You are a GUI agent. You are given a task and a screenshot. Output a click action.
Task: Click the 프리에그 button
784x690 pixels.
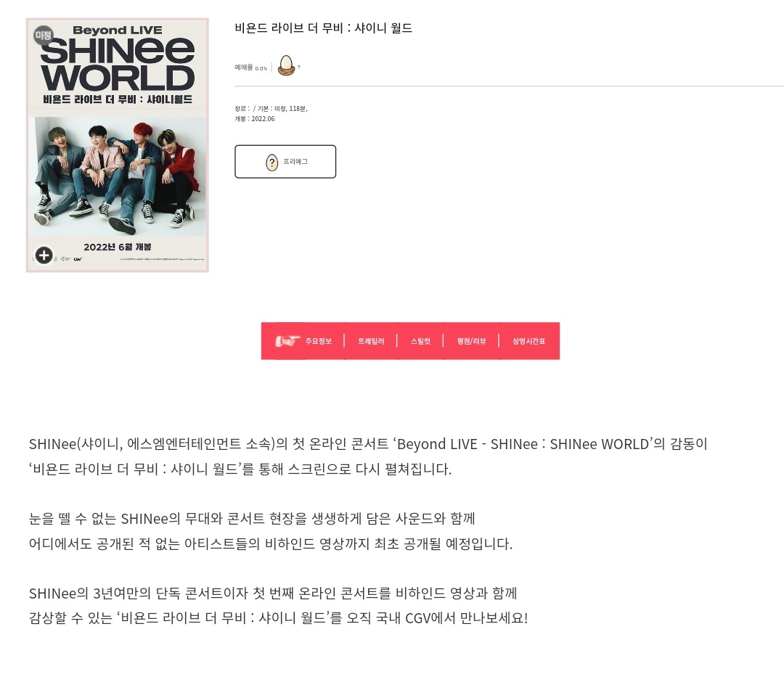(285, 161)
